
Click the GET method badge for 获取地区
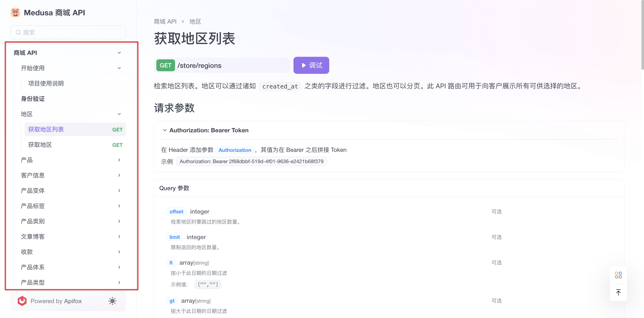(118, 145)
